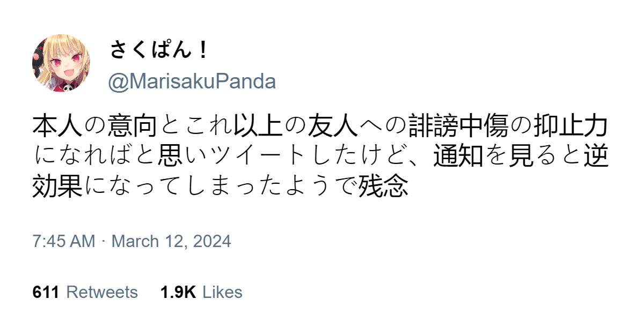Image resolution: width=644 pixels, height=336 pixels.
Task: Open the 1.9K likes count
Action: (178, 292)
